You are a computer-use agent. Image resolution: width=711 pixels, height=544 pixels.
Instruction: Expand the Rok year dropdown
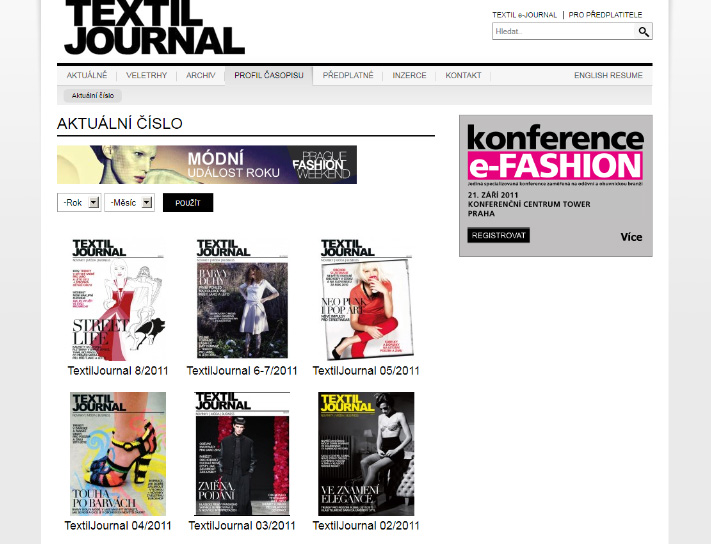coord(79,203)
